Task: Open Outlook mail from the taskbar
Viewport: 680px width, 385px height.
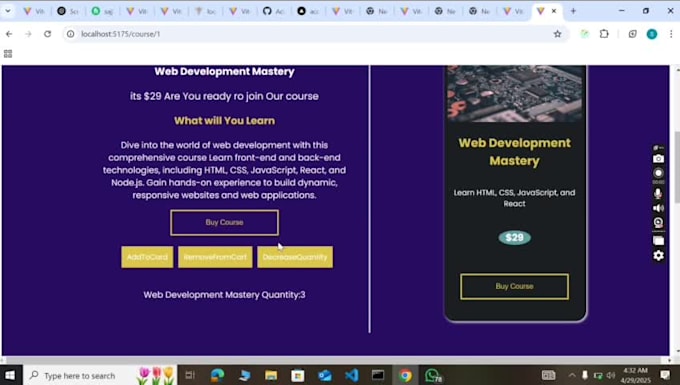Action: tap(324, 375)
